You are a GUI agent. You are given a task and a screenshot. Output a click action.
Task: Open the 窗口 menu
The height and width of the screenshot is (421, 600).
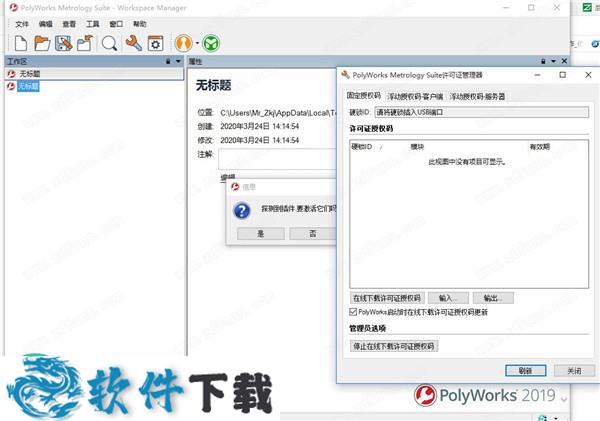116,24
